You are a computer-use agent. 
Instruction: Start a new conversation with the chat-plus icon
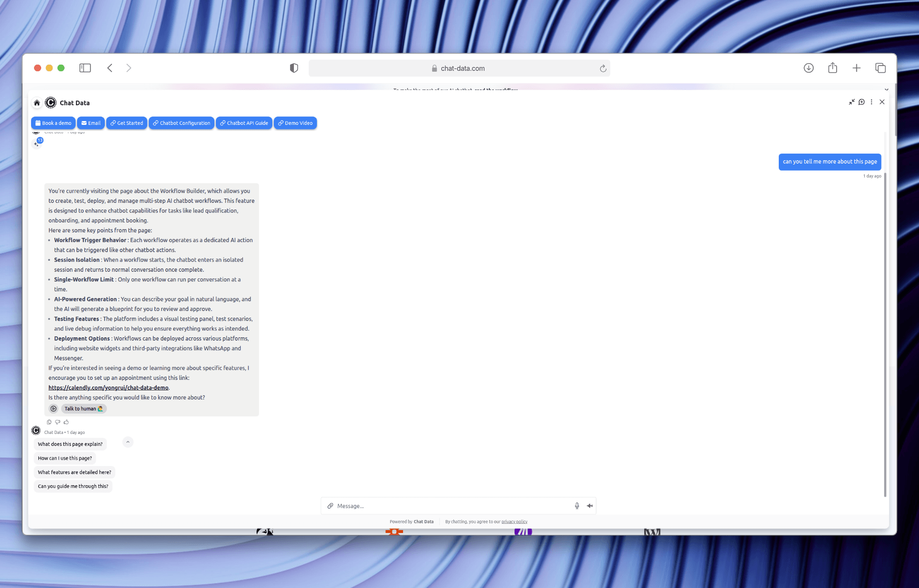(862, 102)
